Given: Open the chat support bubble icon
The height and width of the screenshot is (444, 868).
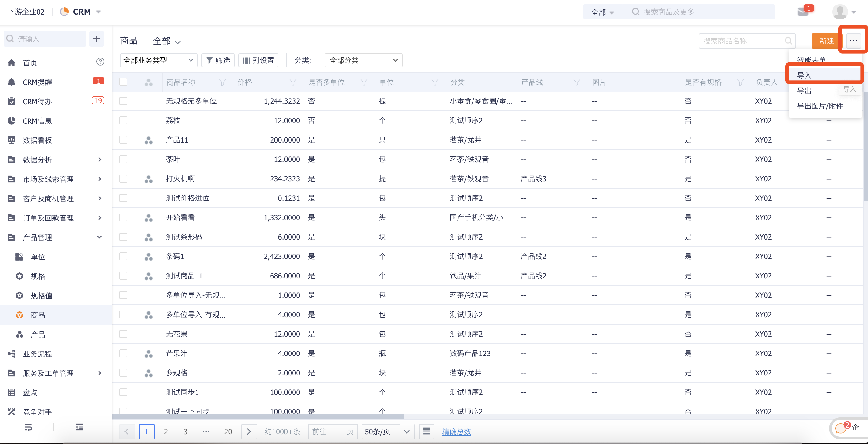Looking at the screenshot, I should point(840,428).
